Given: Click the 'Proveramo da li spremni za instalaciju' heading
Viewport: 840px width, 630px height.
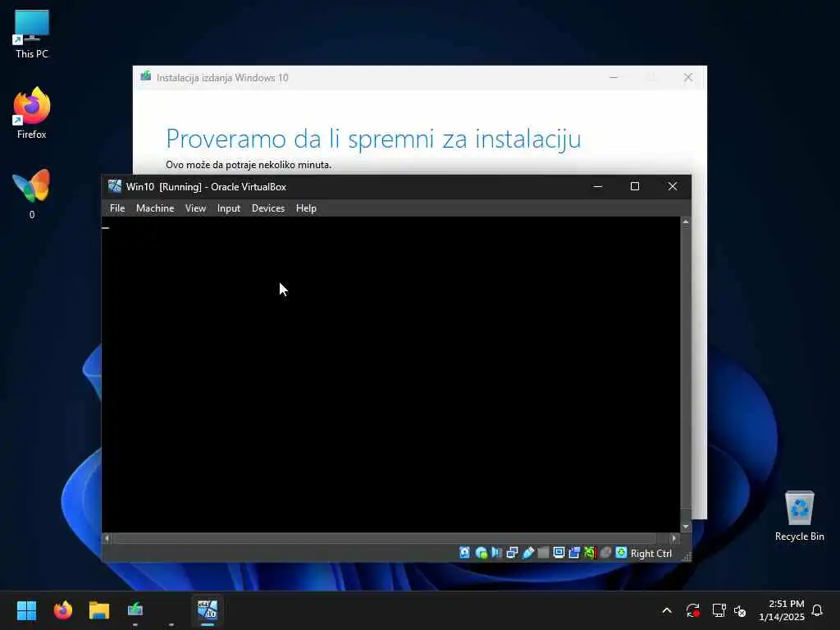Looking at the screenshot, I should tap(373, 139).
